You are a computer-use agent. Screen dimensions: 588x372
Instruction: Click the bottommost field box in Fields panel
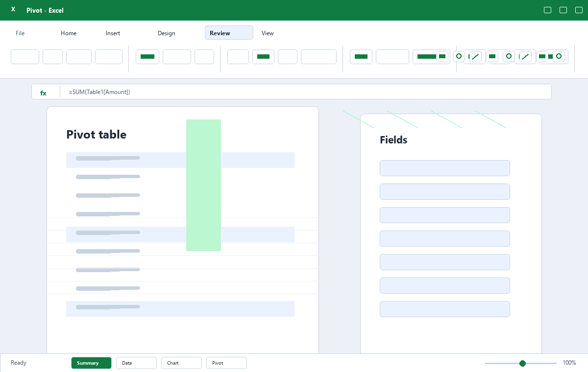pyautogui.click(x=445, y=309)
